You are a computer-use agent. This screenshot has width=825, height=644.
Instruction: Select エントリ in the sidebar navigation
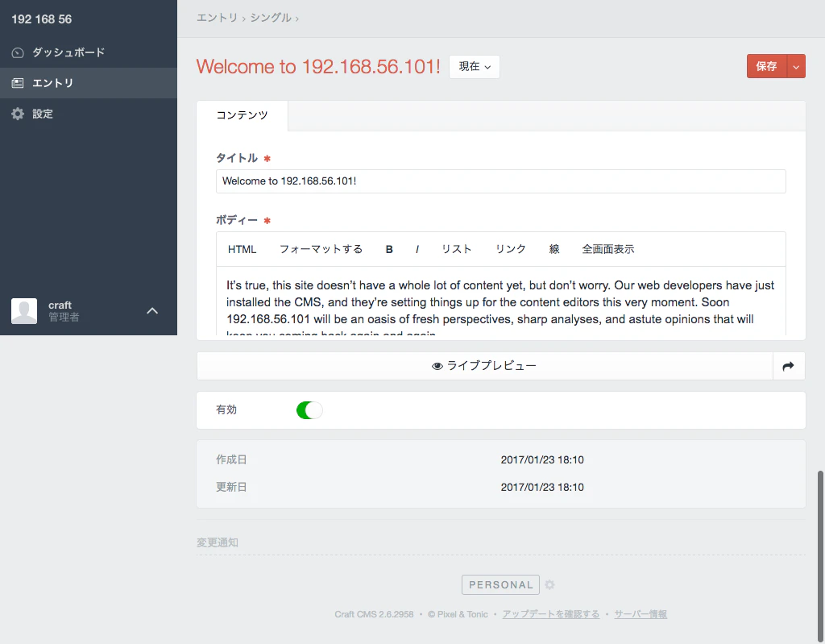point(89,83)
